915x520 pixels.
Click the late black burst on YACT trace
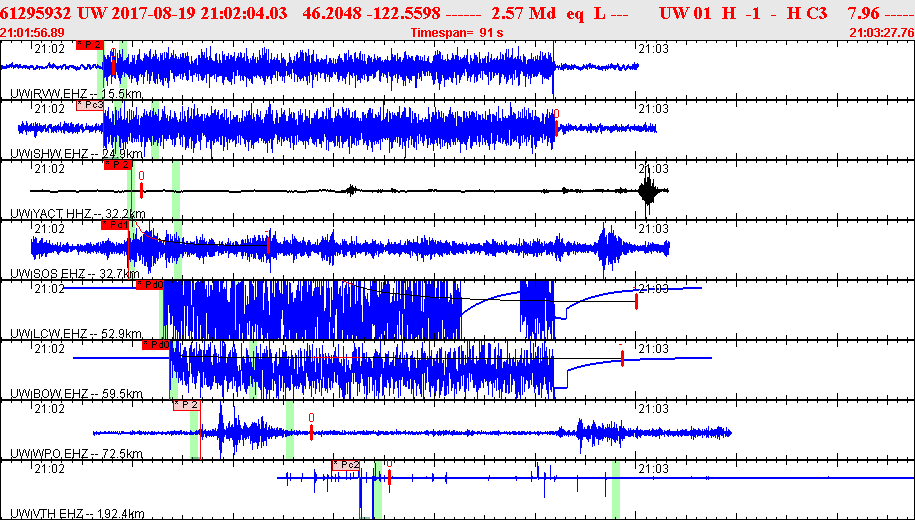pyautogui.click(x=648, y=191)
